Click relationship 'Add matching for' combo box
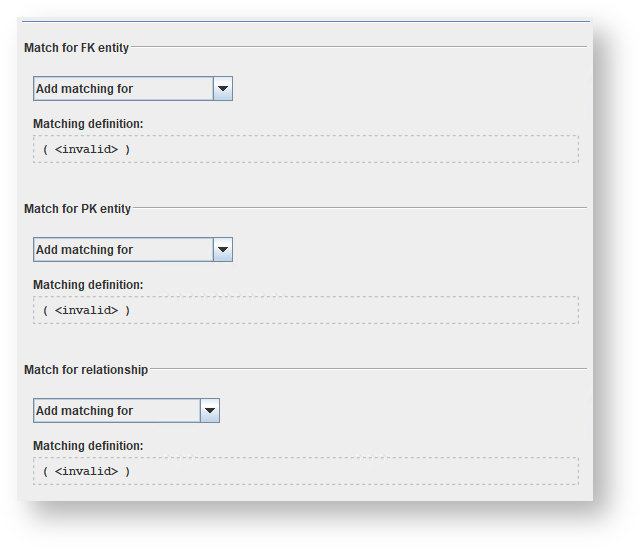This screenshot has width=641, height=549. click(x=116, y=411)
